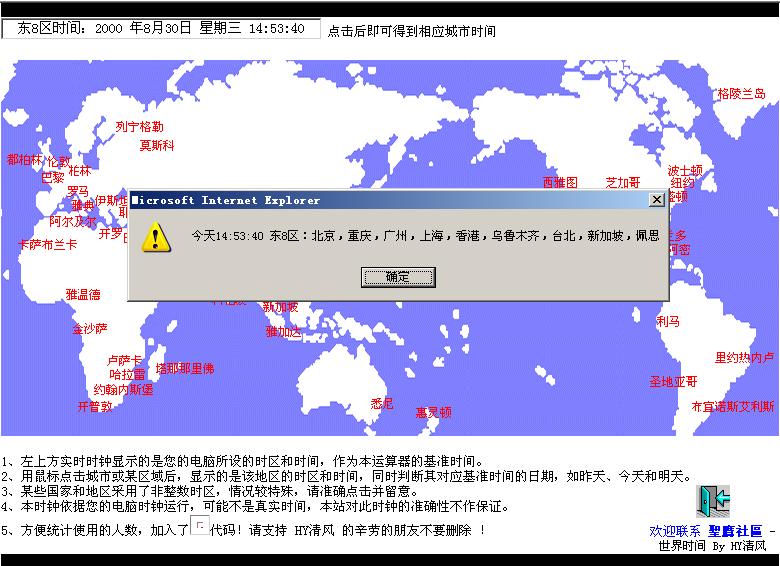The height and width of the screenshot is (566, 780).
Task: Click 新加坡 label on the map
Action: point(281,307)
